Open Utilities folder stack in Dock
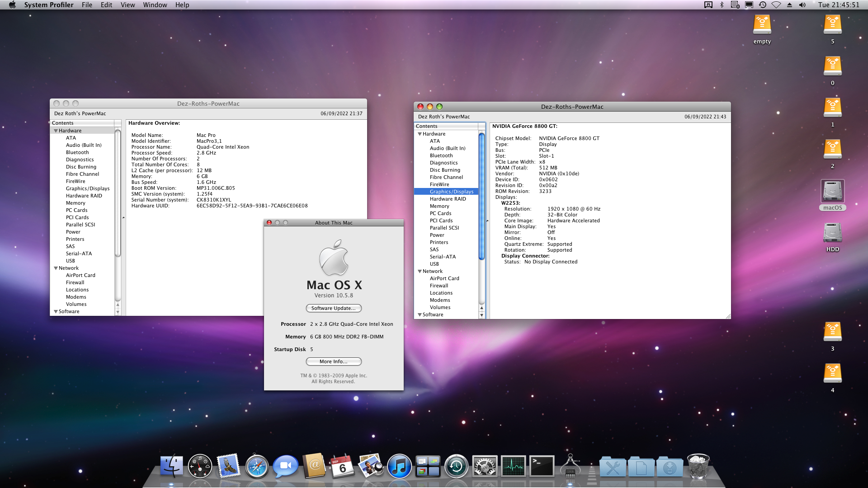 click(613, 467)
